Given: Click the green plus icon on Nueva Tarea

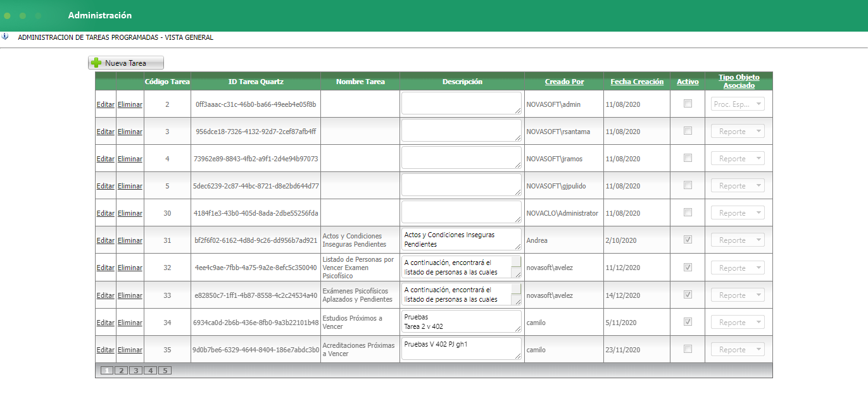Looking at the screenshot, I should (x=96, y=63).
